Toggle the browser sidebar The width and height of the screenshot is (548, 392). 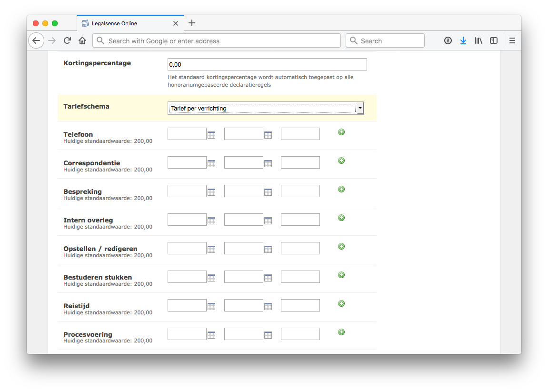click(x=493, y=40)
